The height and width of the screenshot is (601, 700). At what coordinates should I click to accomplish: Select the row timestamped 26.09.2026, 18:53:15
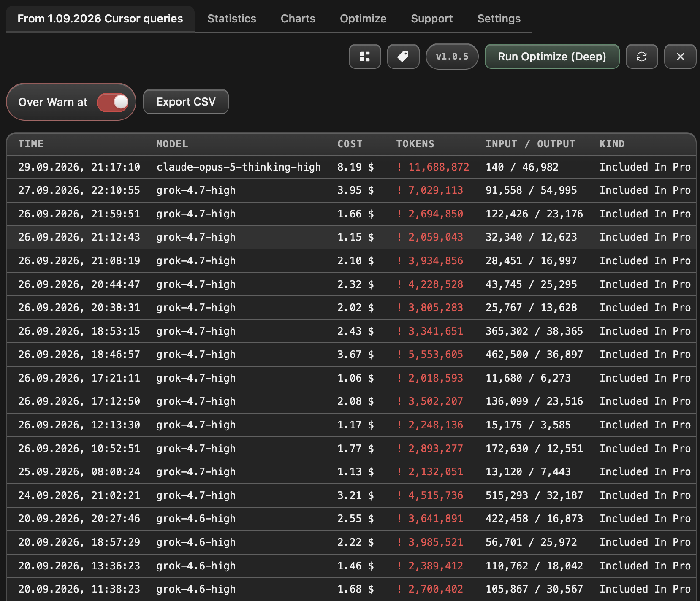[x=351, y=331]
